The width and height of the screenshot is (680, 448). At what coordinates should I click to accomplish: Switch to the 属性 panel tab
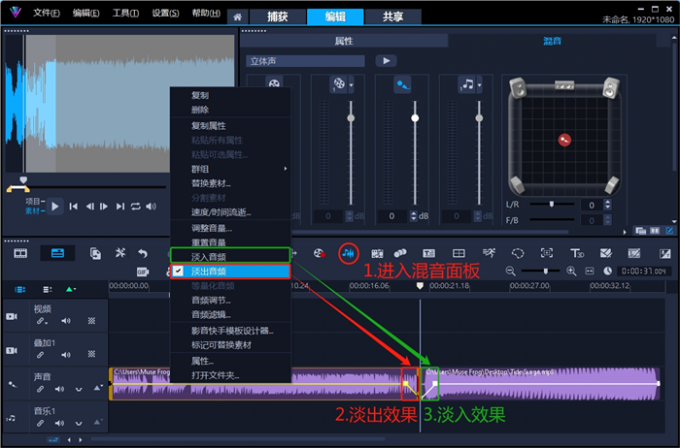click(x=344, y=41)
